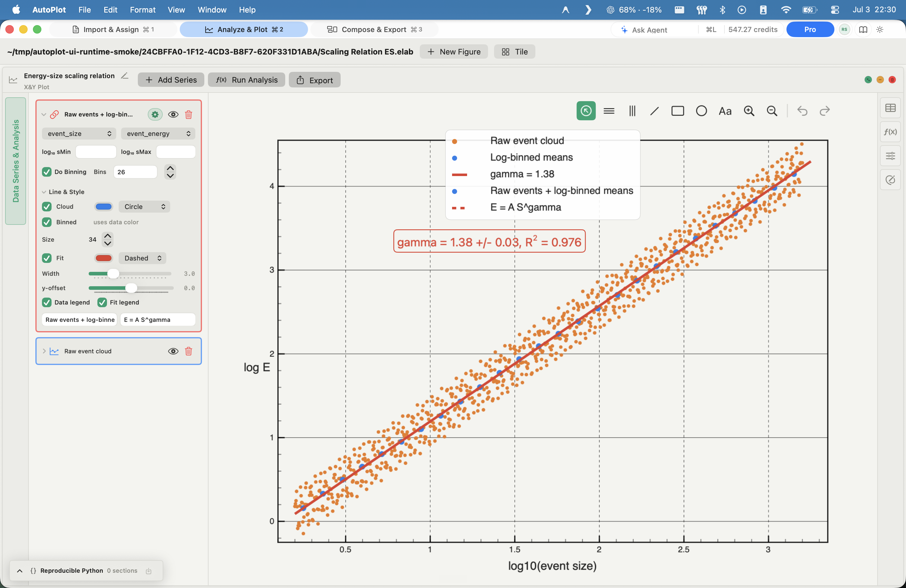Open the Circle marker shape dropdown
Image resolution: width=906 pixels, height=588 pixels.
144,207
